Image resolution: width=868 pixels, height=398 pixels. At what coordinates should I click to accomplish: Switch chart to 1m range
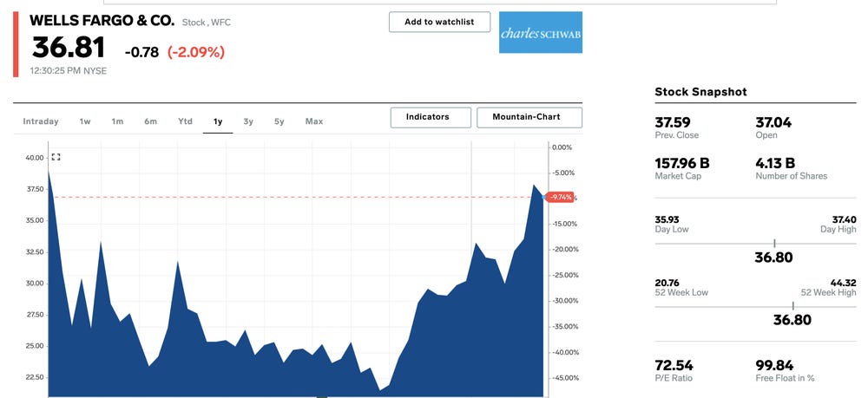tap(117, 121)
